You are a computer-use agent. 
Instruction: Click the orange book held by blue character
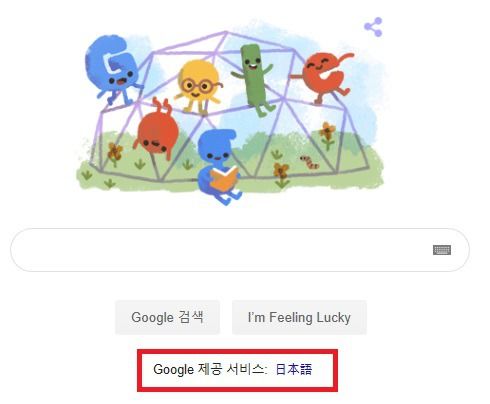click(224, 179)
